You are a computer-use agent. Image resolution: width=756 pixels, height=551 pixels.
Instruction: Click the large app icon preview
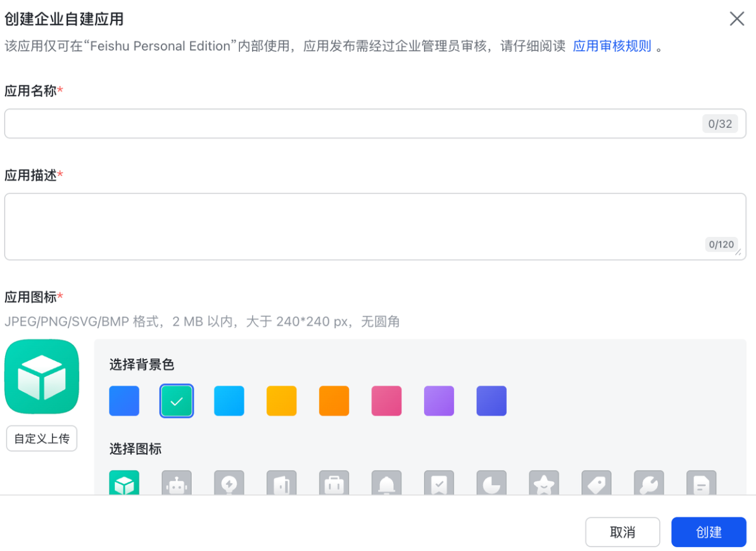[x=42, y=376]
